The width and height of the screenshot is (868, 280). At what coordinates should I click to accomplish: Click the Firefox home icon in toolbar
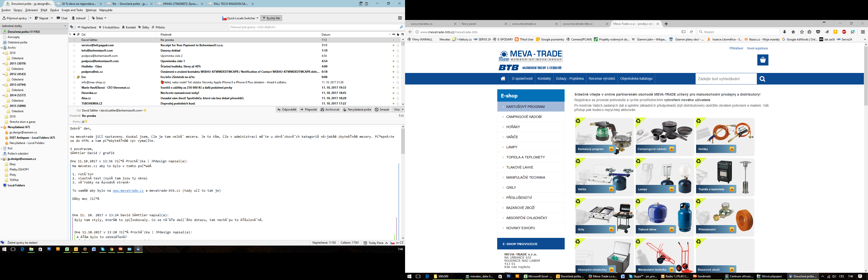(x=793, y=32)
